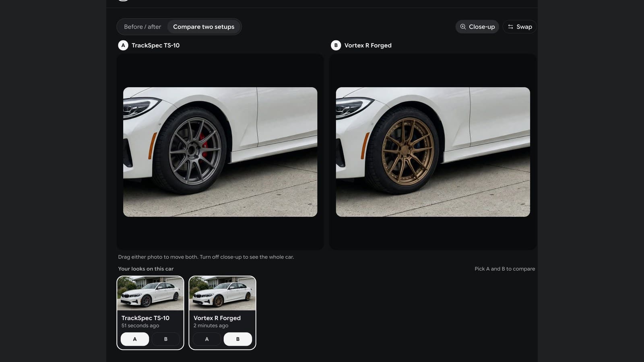Click the magnifier icon in Close-up
Screen dimensions: 644x362
(463, 27)
